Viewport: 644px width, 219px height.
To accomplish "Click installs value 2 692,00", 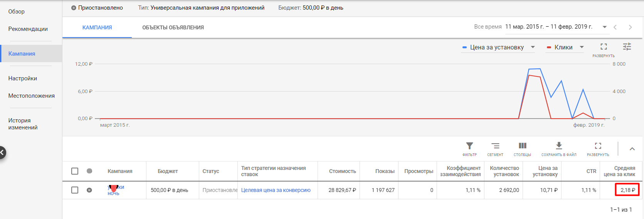I will tap(509, 190).
